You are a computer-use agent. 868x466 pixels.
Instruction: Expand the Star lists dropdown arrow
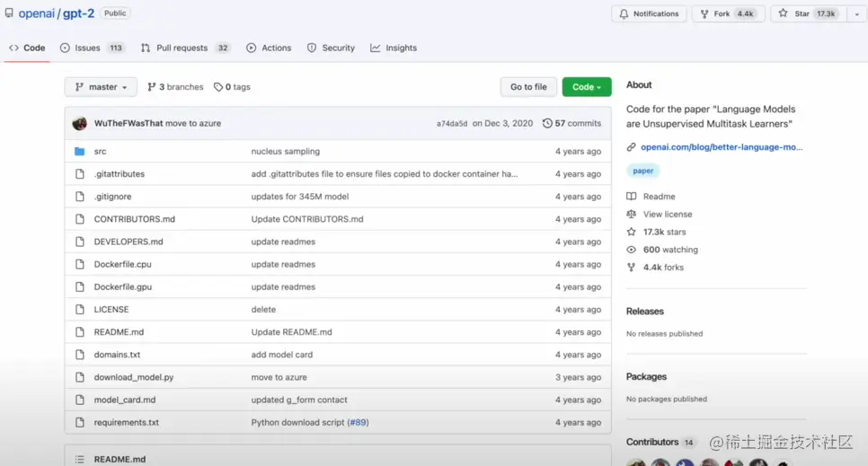coord(857,13)
